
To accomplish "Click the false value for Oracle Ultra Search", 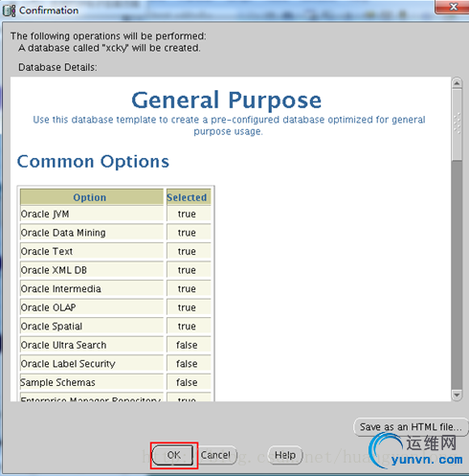I will click(187, 345).
